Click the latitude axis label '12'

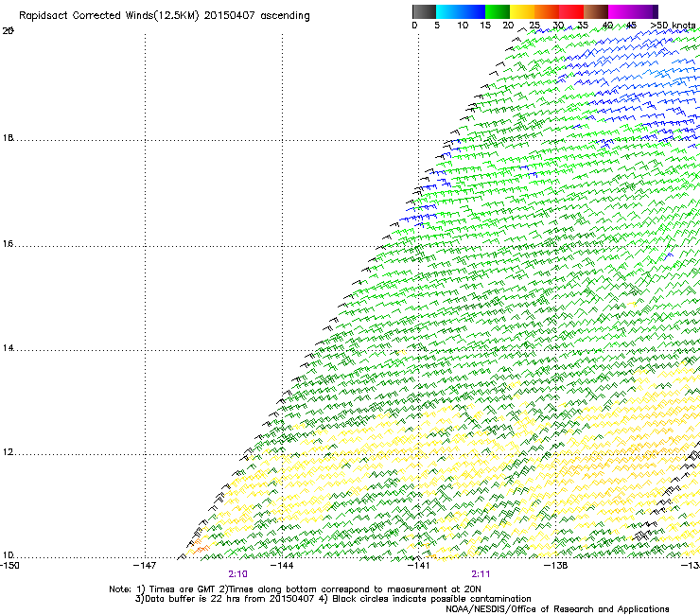pos(8,452)
